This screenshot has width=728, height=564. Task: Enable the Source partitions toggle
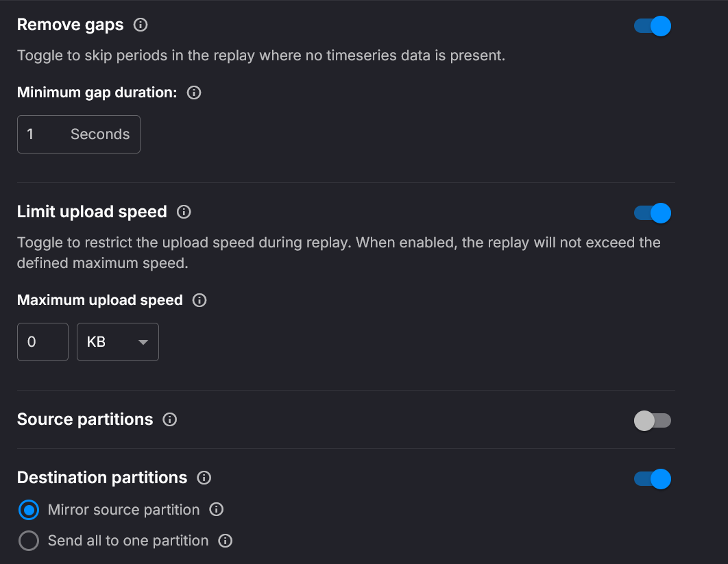(x=651, y=420)
